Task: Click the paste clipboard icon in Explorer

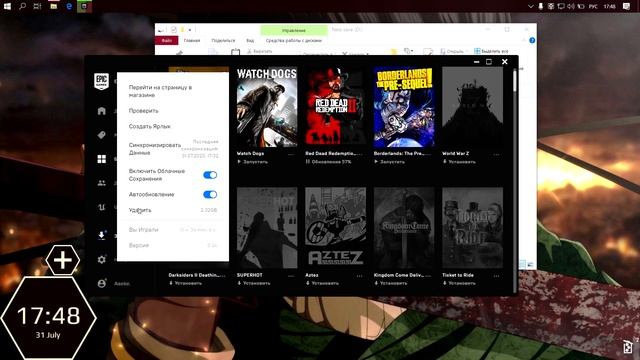Action: point(235,52)
